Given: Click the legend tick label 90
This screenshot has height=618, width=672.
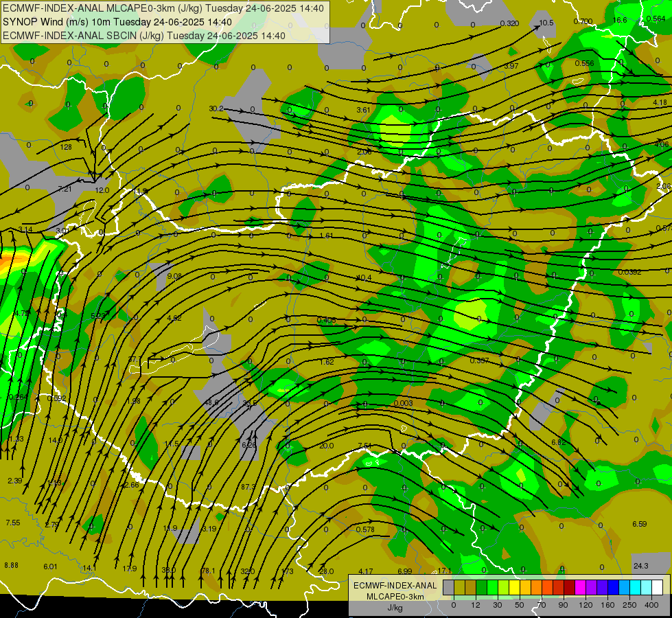Looking at the screenshot, I should pyautogui.click(x=563, y=605).
